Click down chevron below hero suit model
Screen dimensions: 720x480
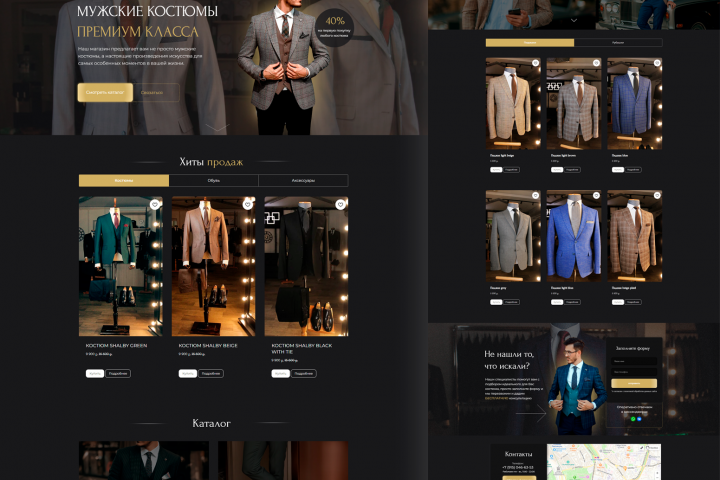(x=217, y=127)
